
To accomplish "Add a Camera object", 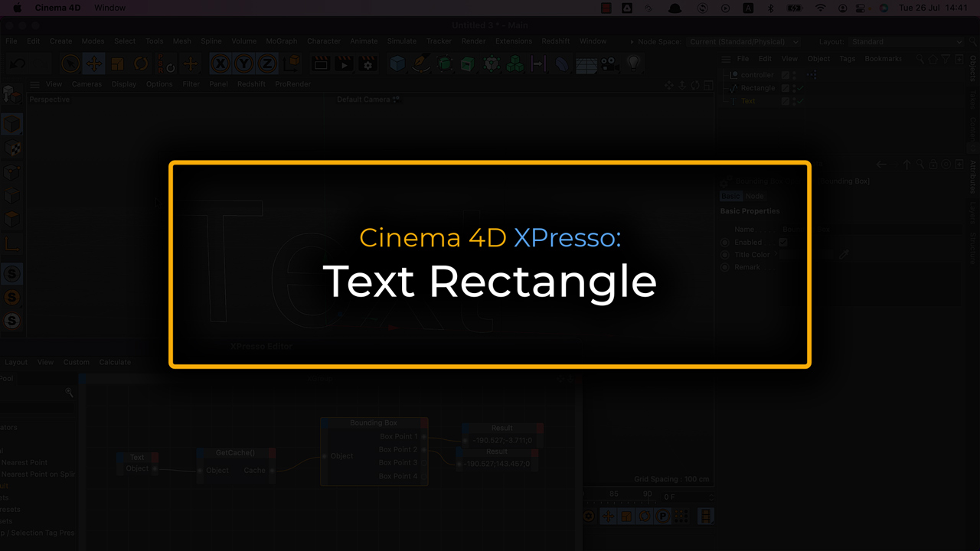I will click(x=609, y=64).
